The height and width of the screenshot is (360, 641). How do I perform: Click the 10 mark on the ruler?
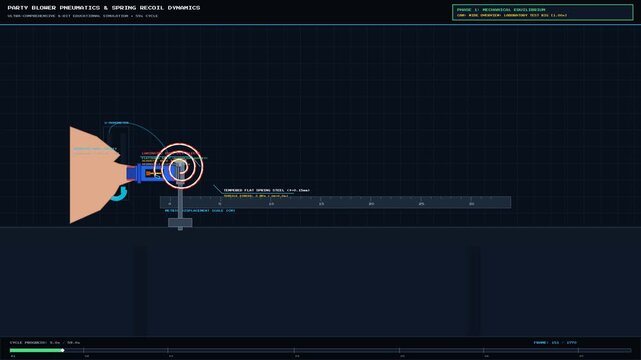pyautogui.click(x=271, y=203)
